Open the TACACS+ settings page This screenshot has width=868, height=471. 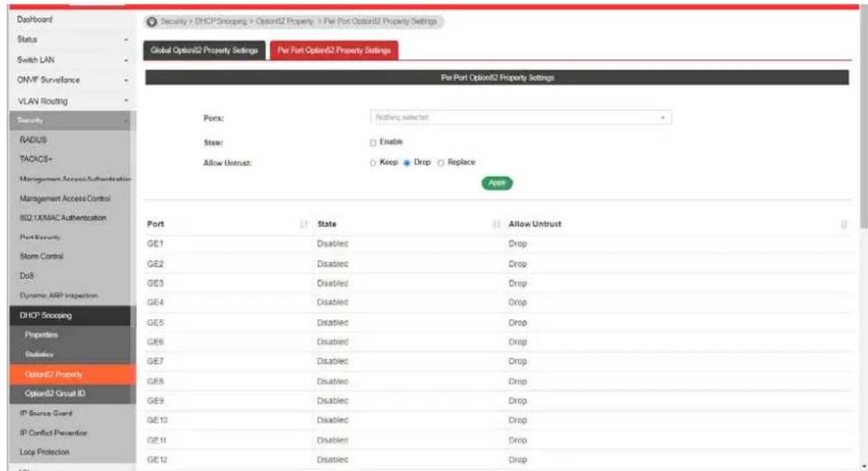coord(36,160)
